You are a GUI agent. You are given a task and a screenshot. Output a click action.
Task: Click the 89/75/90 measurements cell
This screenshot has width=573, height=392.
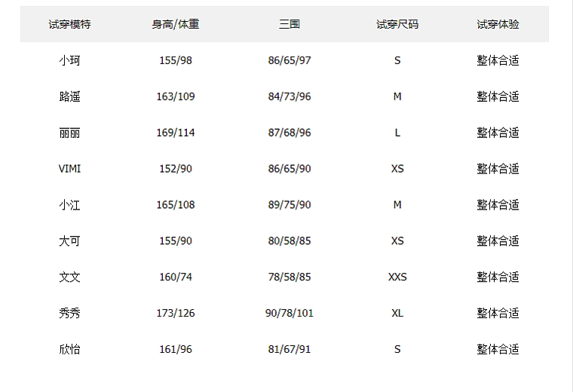pyautogui.click(x=290, y=205)
